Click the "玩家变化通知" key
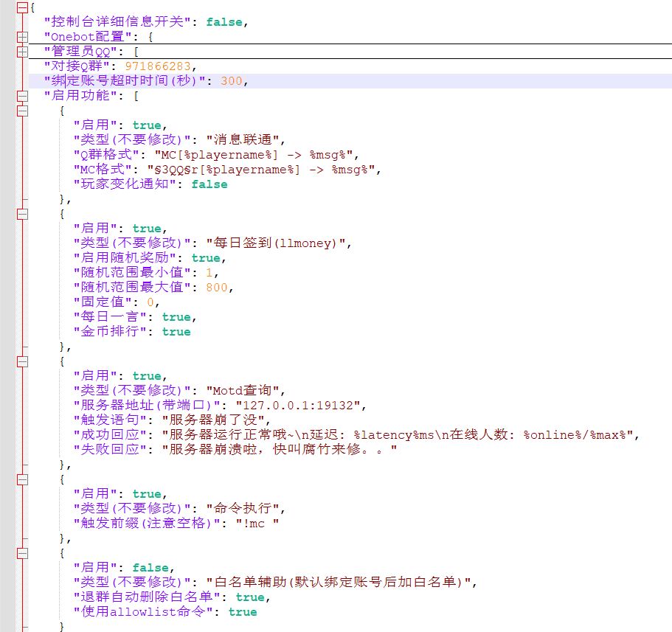This screenshot has height=632, width=672. tap(125, 184)
